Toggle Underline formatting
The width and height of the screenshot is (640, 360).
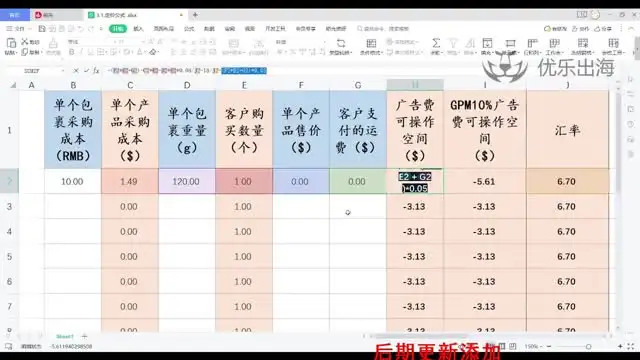[91, 52]
